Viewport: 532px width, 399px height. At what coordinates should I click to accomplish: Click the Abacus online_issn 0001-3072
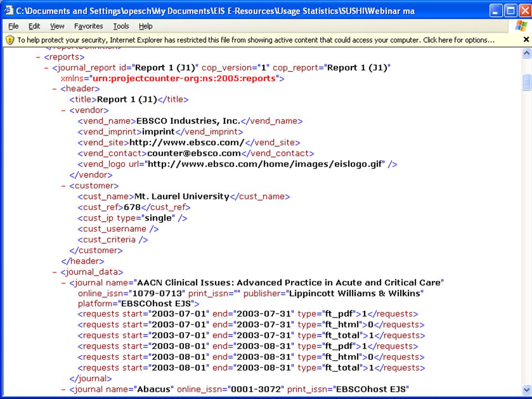255,389
